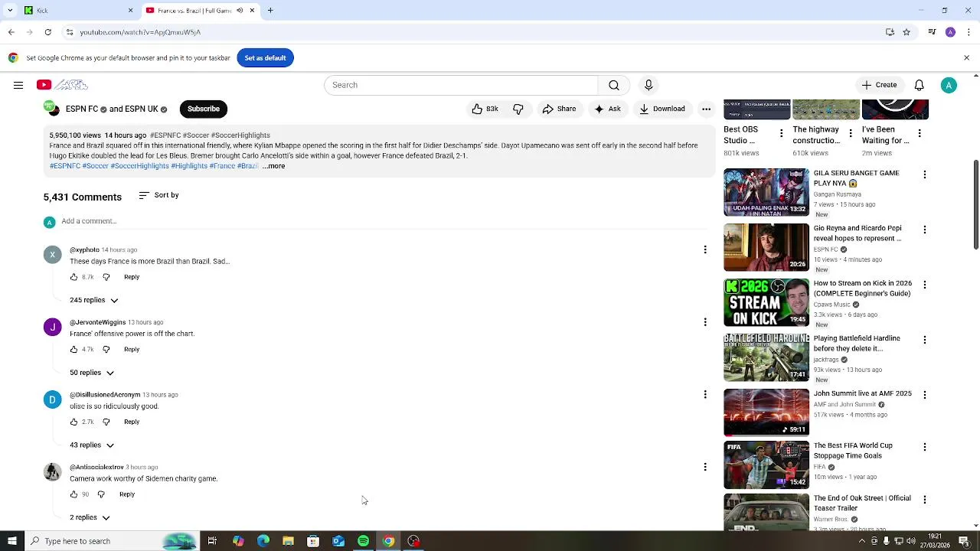Open the Sort by comments menu
This screenshot has width=980, height=551.
158,195
